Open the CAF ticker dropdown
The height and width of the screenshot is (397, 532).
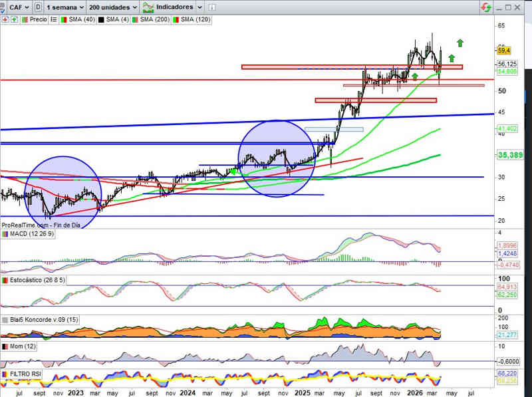[x=18, y=7]
